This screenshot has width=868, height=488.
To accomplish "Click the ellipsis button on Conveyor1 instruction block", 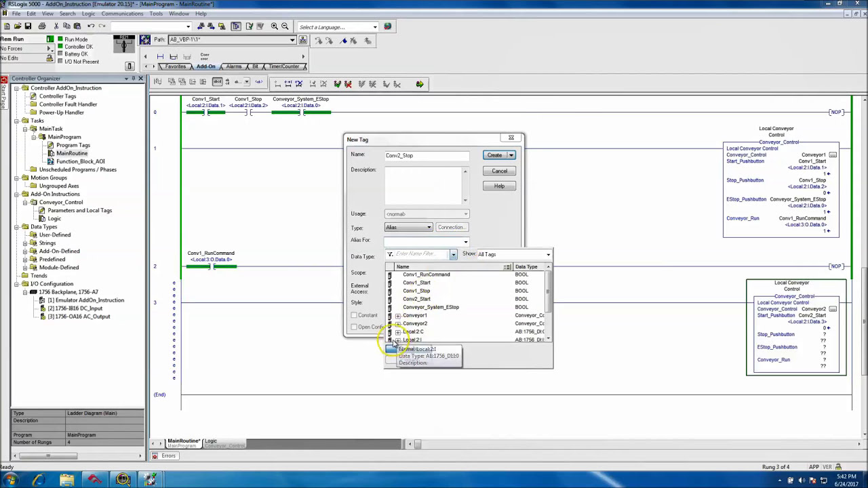I will (833, 155).
